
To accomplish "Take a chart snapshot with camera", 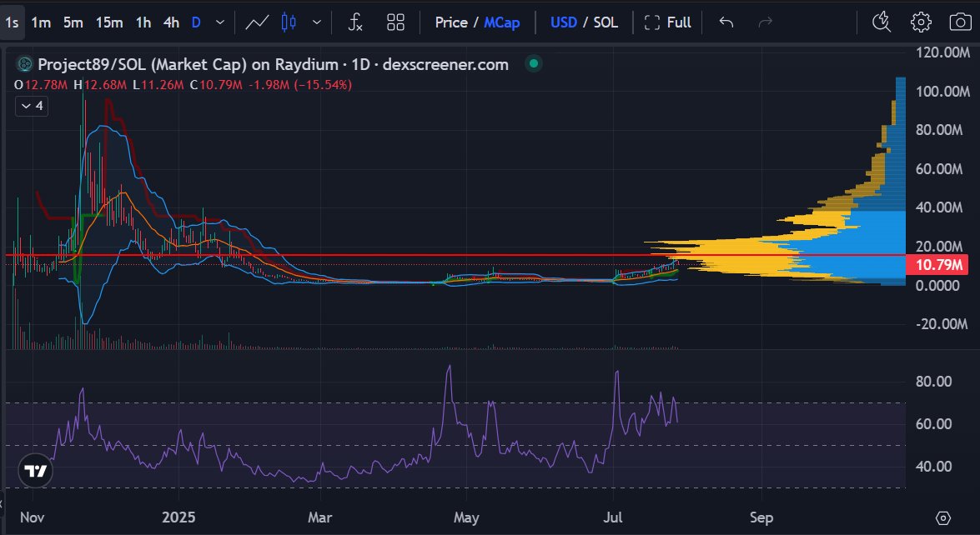I will (x=960, y=22).
